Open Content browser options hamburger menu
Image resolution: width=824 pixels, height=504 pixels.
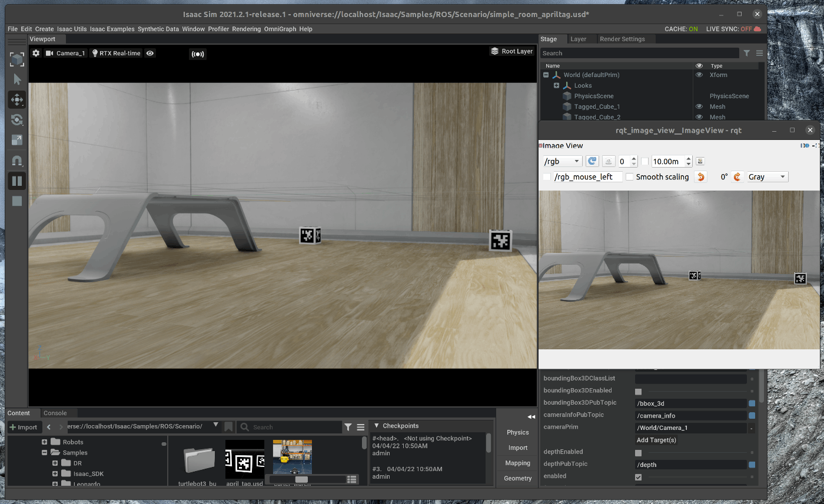click(361, 427)
